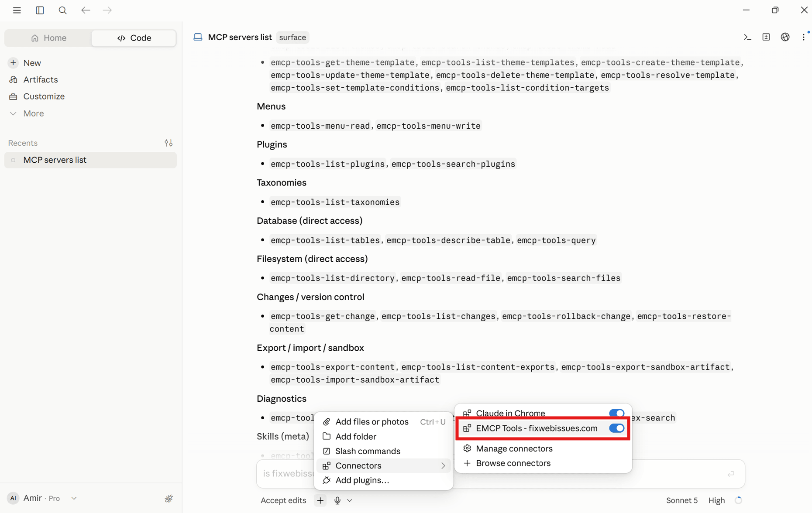Image resolution: width=812 pixels, height=513 pixels.
Task: Click emcp-tools-menu-read code text
Action: click(x=320, y=126)
